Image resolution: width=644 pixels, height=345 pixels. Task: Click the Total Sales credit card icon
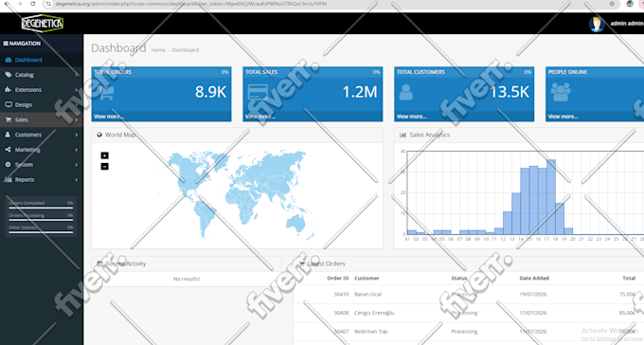coord(258,93)
